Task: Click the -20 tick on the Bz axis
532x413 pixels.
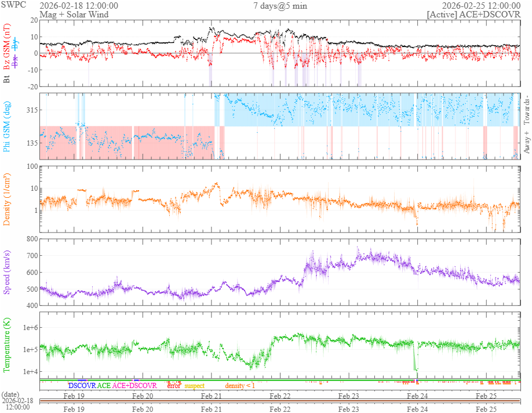Action: point(33,86)
